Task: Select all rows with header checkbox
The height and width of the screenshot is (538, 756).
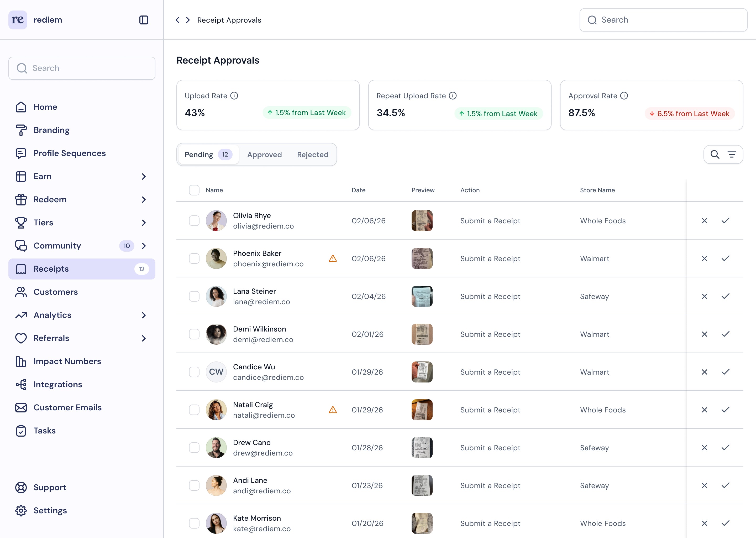Action: [x=194, y=190]
